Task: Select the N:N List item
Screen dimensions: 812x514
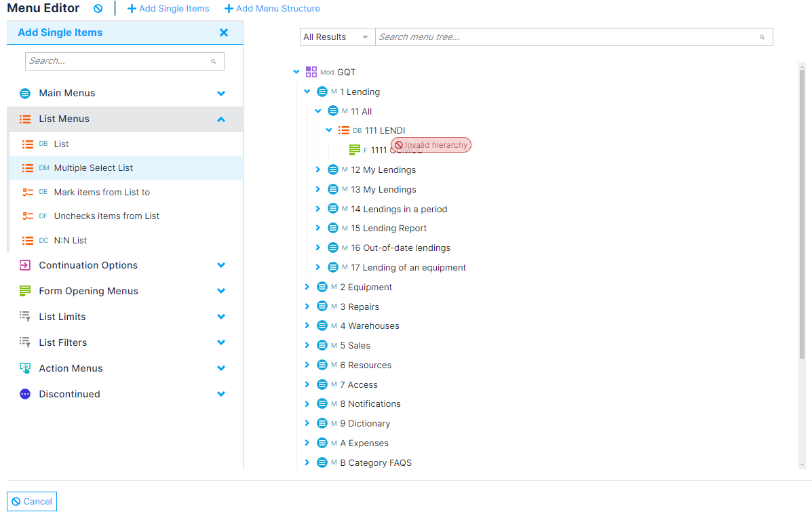Action: 126,241
